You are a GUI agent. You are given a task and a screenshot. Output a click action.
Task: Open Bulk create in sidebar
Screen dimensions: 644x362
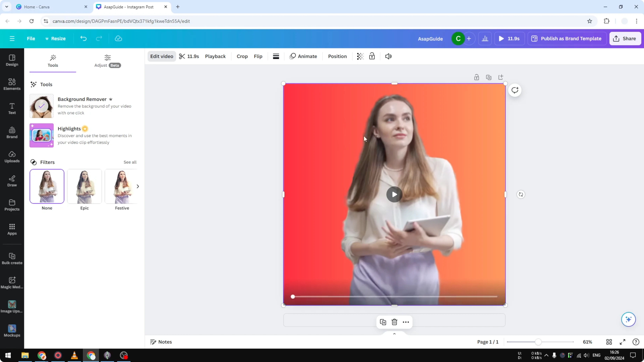click(12, 259)
